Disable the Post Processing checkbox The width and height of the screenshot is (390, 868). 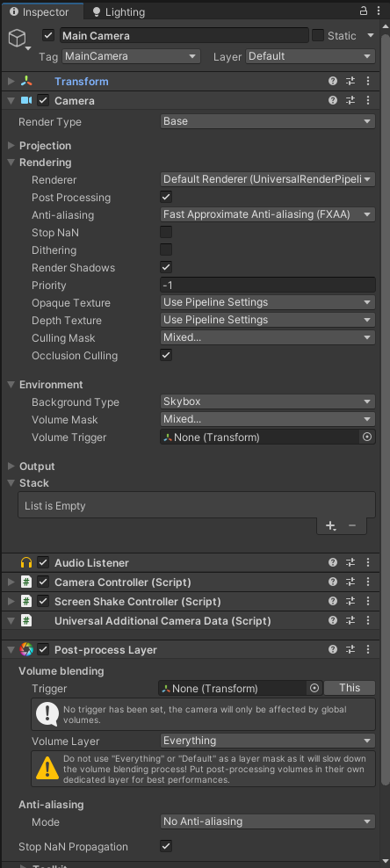[166, 197]
